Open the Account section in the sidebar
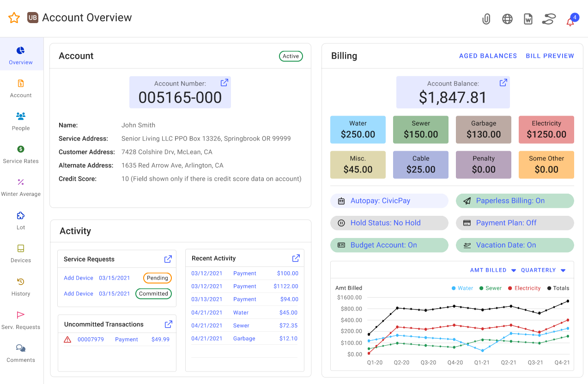This screenshot has height=384, width=588. (20, 89)
